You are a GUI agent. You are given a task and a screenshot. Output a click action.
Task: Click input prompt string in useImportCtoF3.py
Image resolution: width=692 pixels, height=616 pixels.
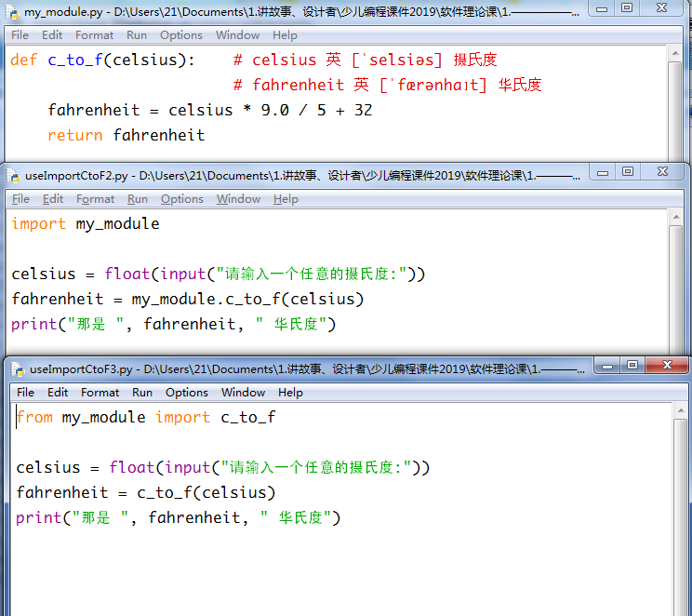tap(316, 467)
